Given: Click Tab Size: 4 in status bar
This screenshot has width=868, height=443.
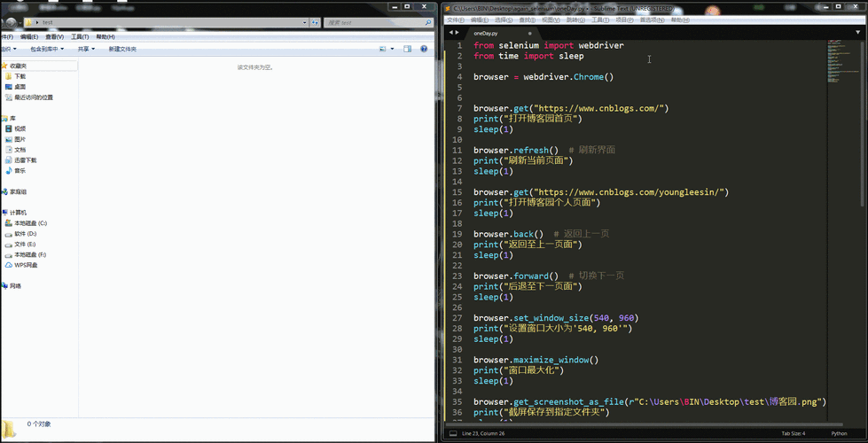Looking at the screenshot, I should coord(794,433).
